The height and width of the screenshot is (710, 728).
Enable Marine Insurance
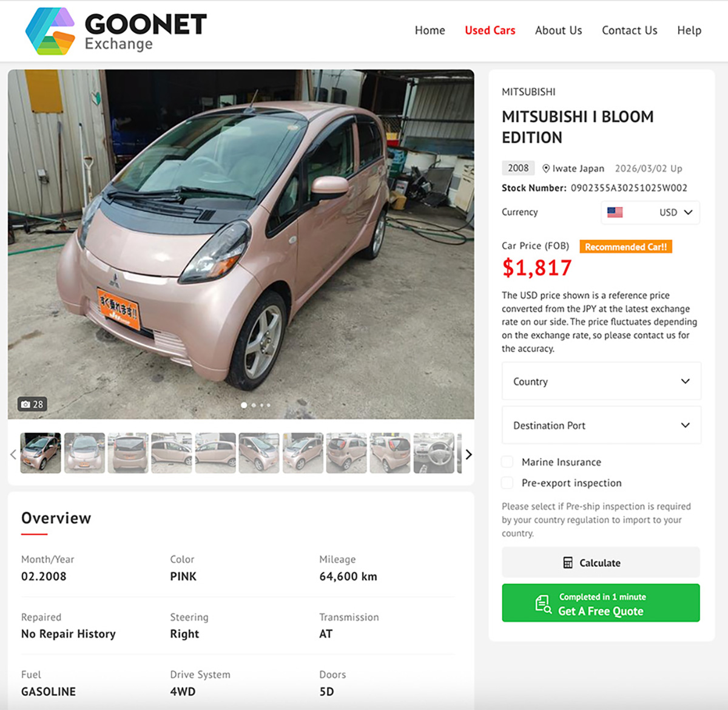tap(507, 462)
